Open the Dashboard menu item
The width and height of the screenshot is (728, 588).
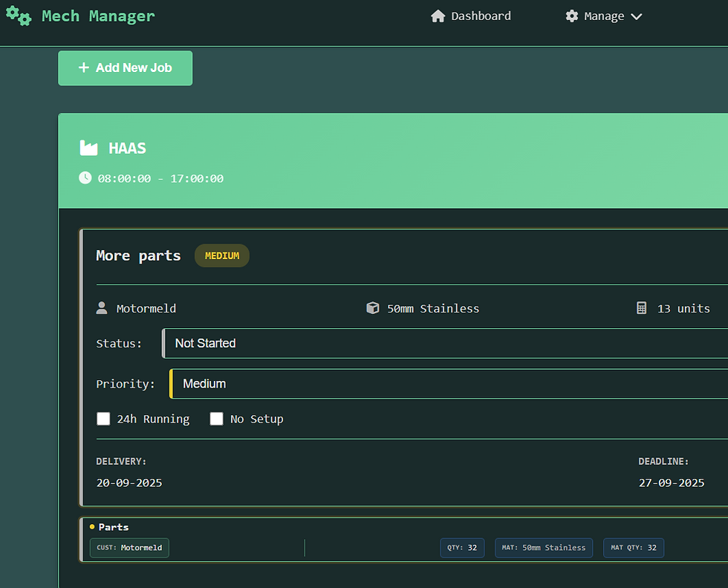coord(471,16)
